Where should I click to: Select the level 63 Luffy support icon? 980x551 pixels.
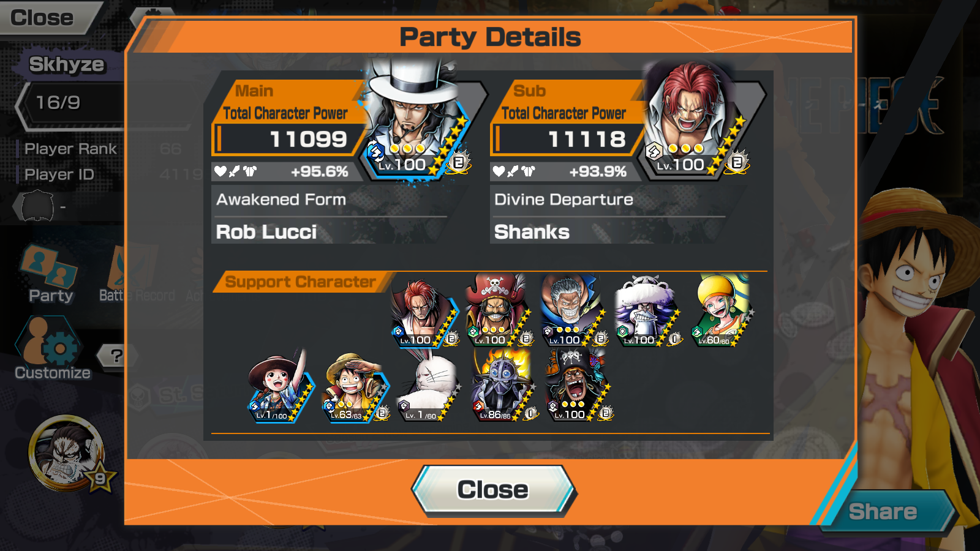pos(355,387)
